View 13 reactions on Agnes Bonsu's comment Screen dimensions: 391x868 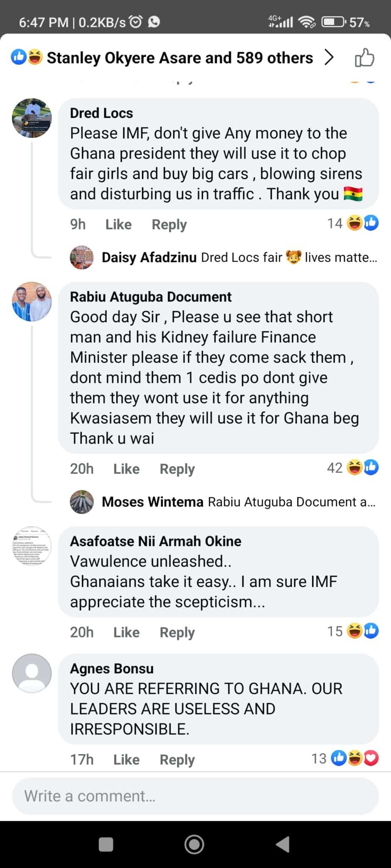345,758
